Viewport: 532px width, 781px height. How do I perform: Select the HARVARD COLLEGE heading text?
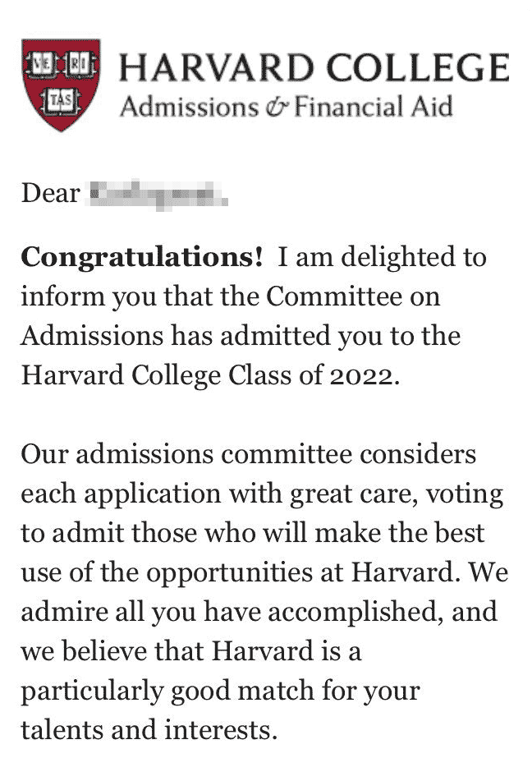[x=314, y=67]
